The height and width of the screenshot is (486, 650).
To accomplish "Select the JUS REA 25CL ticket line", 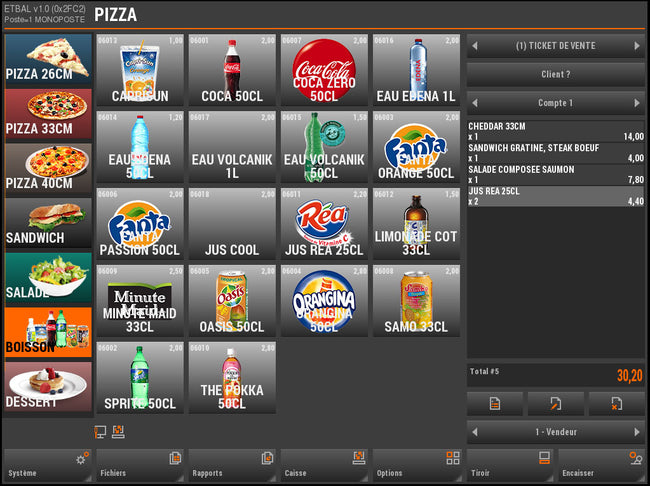I will coord(556,196).
